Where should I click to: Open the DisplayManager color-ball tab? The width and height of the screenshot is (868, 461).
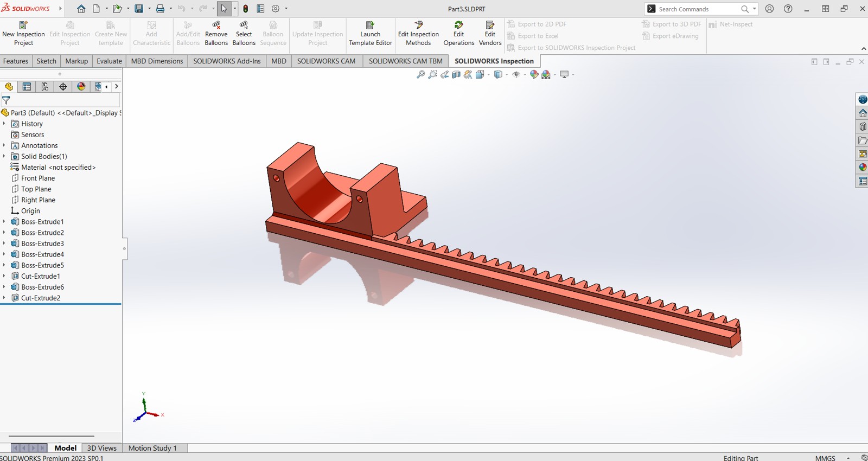81,86
